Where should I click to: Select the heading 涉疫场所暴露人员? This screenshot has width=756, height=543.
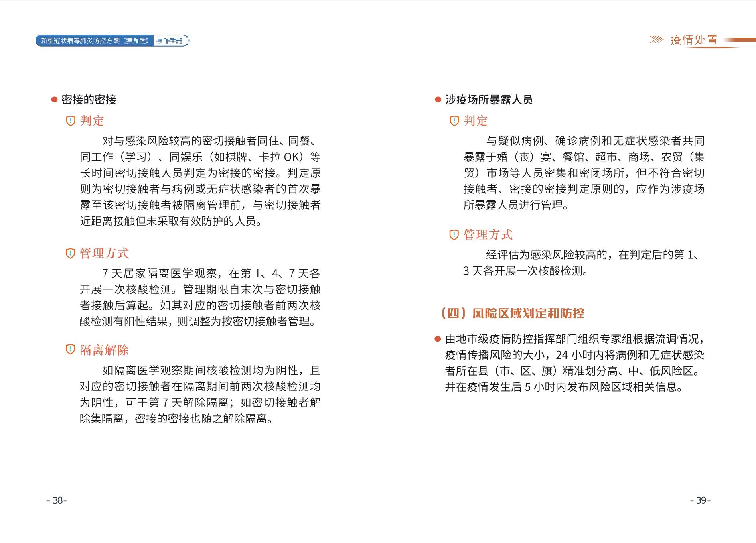click(x=489, y=100)
